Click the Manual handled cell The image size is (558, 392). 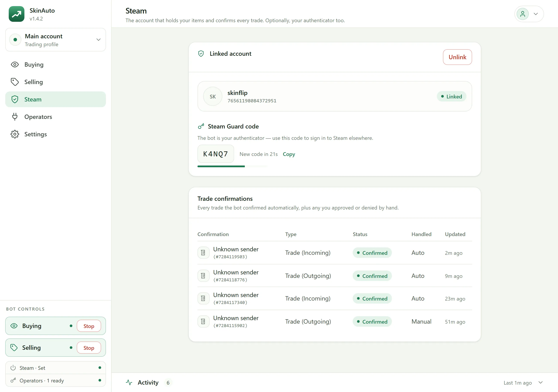coord(421,322)
